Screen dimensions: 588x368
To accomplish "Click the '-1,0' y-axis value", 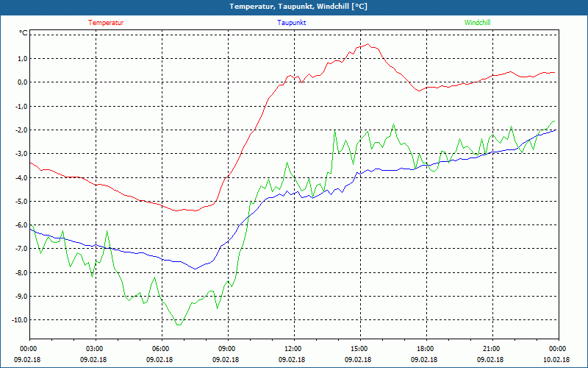I will 21,106.
